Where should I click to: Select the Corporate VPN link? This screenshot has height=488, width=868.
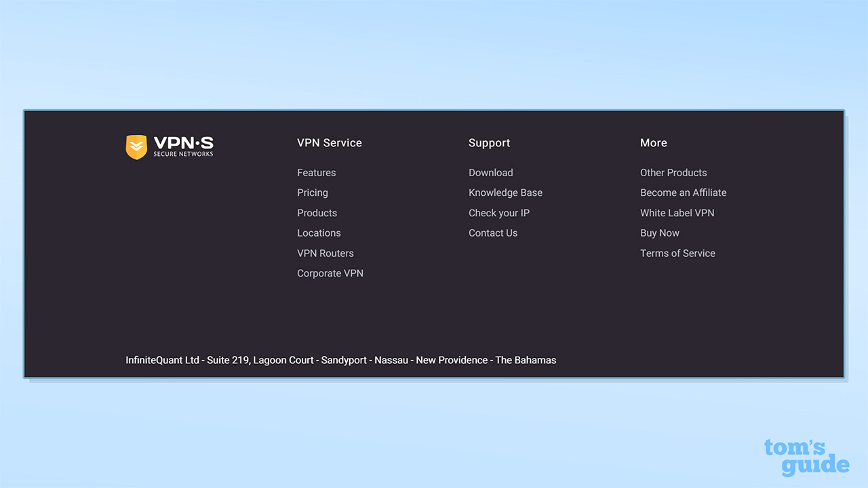(330, 273)
